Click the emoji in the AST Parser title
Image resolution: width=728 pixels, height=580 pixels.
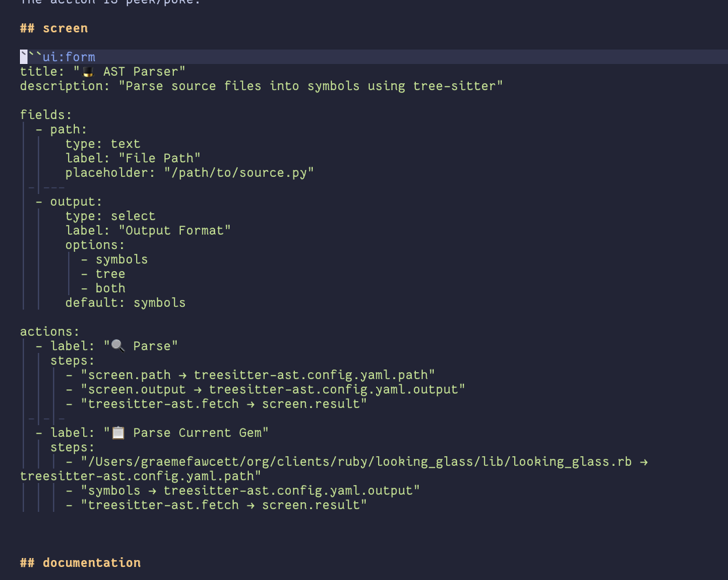point(88,72)
